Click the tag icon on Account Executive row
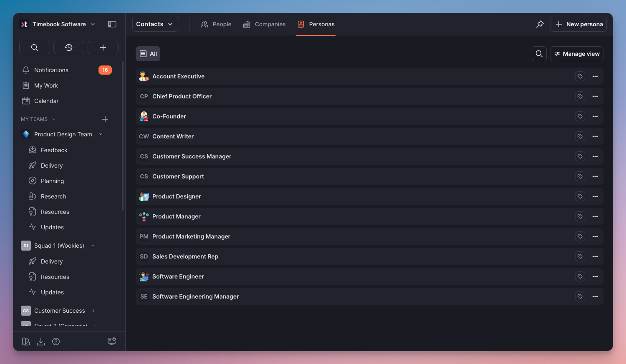This screenshot has height=364, width=626. tap(580, 76)
